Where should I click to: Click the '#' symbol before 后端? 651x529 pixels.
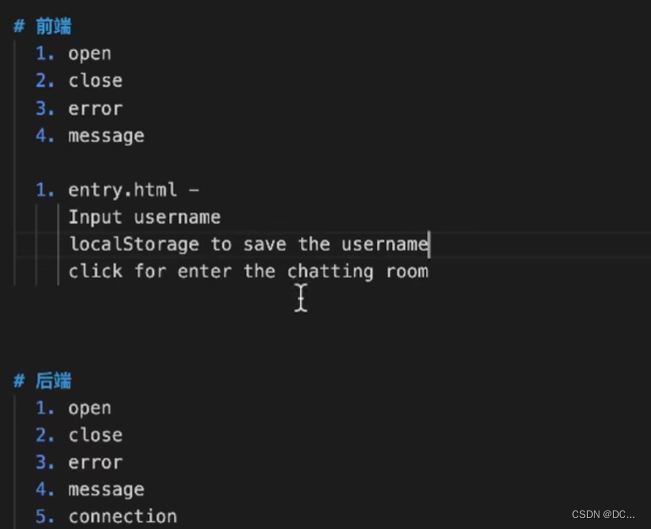(19, 381)
